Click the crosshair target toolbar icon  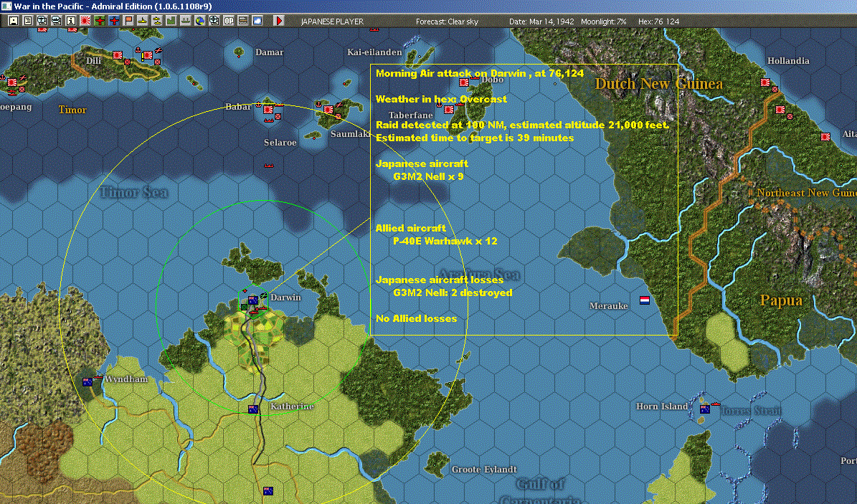point(214,21)
